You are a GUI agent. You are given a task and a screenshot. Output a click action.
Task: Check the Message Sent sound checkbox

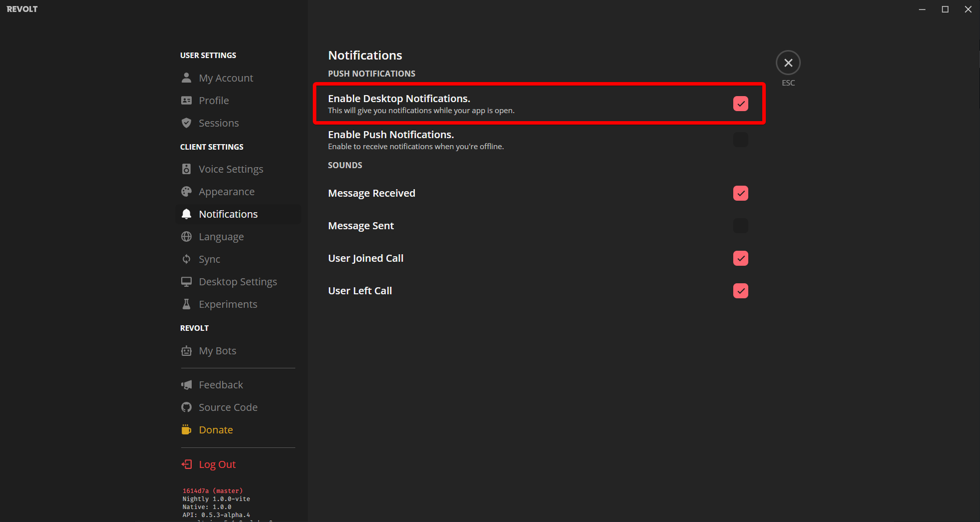[x=740, y=226]
